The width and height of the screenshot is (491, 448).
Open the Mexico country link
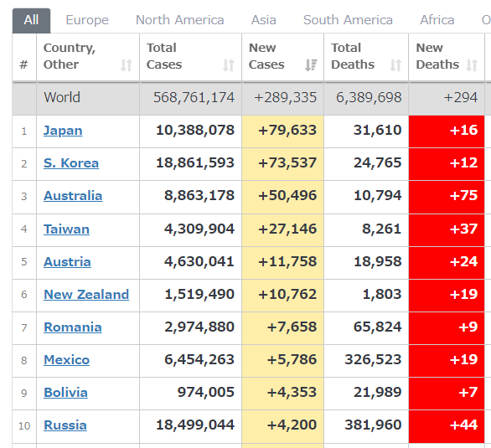(x=67, y=360)
